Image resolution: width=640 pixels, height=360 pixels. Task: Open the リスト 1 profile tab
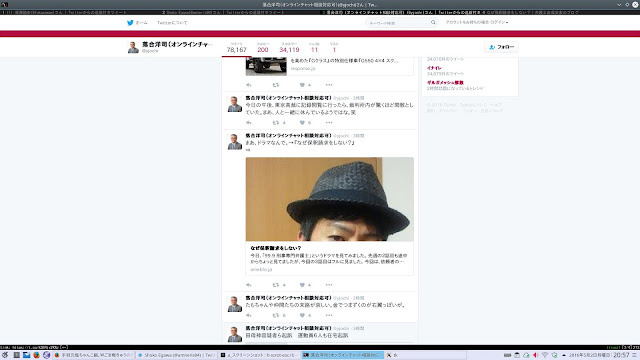[334, 48]
